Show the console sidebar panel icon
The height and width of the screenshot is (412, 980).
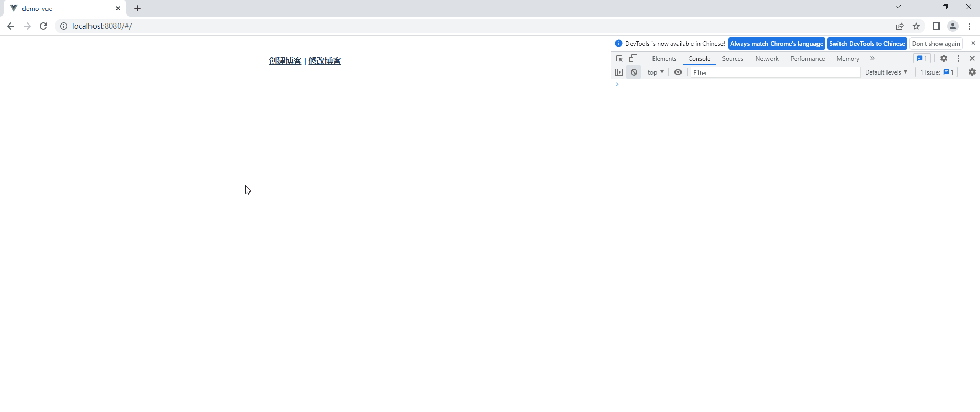coord(619,72)
